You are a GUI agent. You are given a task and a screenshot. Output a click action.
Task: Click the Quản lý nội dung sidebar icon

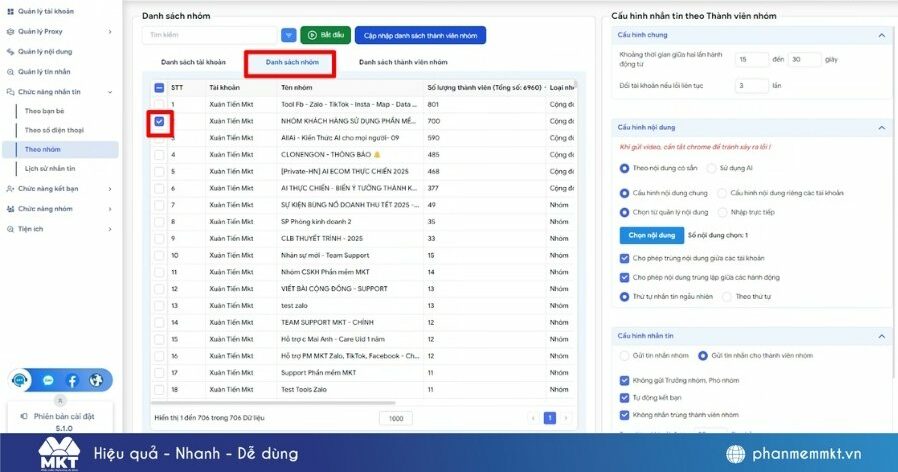pyautogui.click(x=10, y=52)
